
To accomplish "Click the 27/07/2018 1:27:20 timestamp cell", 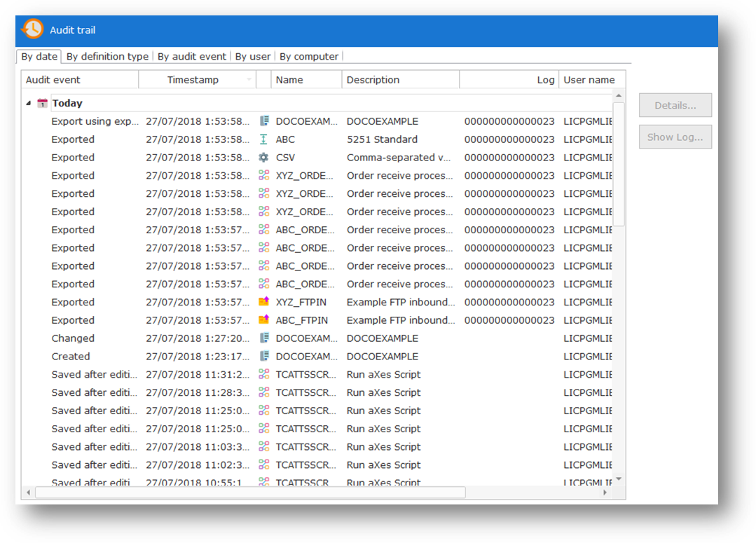I will click(x=198, y=338).
